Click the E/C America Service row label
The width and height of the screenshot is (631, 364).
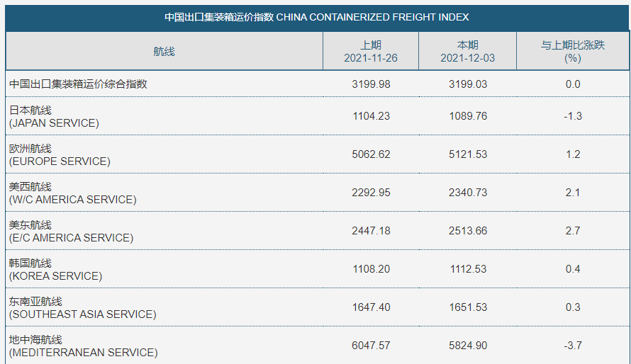tap(71, 231)
